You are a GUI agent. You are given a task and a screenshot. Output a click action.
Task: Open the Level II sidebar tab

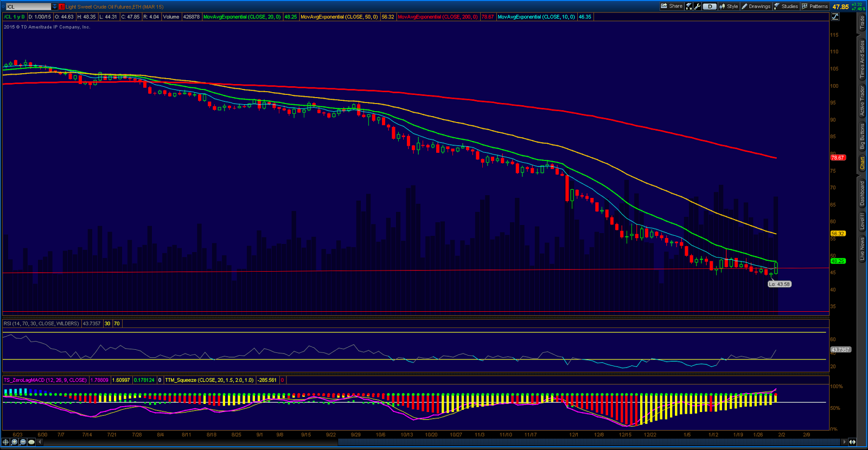tap(862, 221)
